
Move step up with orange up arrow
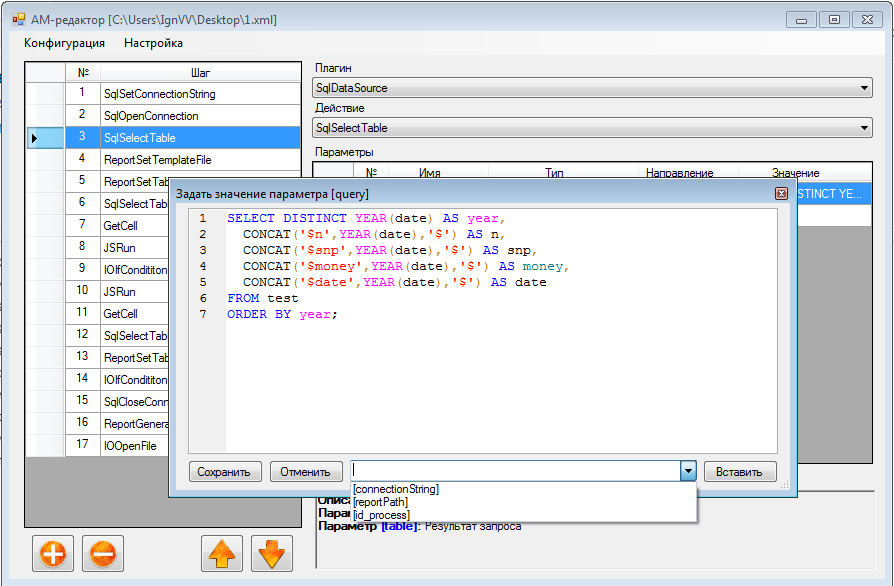click(x=222, y=554)
